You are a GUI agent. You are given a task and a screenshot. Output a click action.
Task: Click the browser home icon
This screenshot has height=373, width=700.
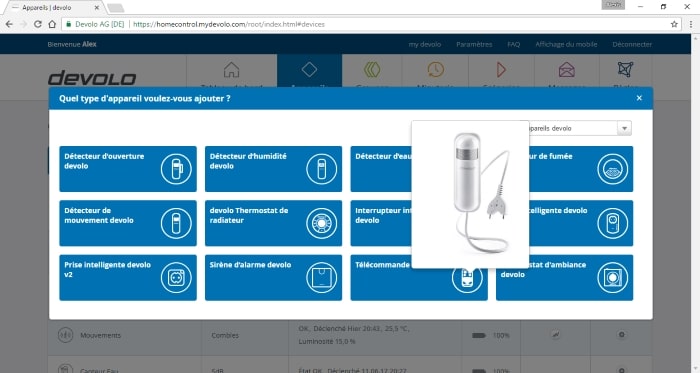coord(52,24)
